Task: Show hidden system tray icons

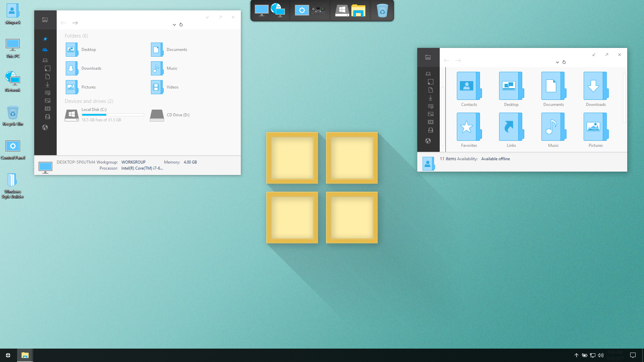Action: click(576, 355)
